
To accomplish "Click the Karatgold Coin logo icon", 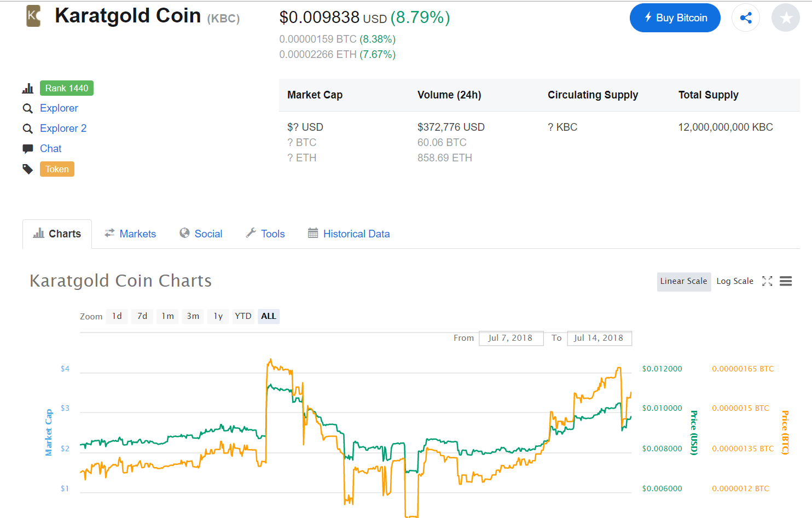I will [x=33, y=16].
